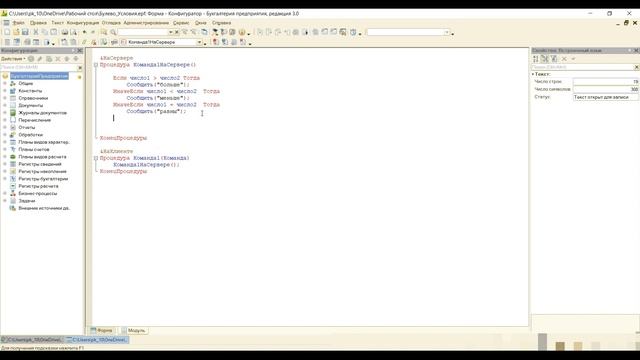The width and height of the screenshot is (640, 360).
Task: Switch to the first window tab in bottom bar
Action: (x=32, y=340)
